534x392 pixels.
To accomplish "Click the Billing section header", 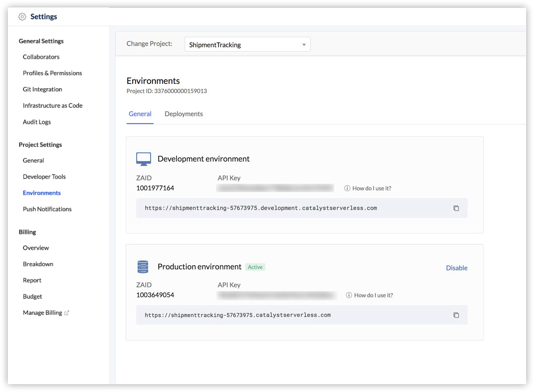I will click(x=27, y=232).
